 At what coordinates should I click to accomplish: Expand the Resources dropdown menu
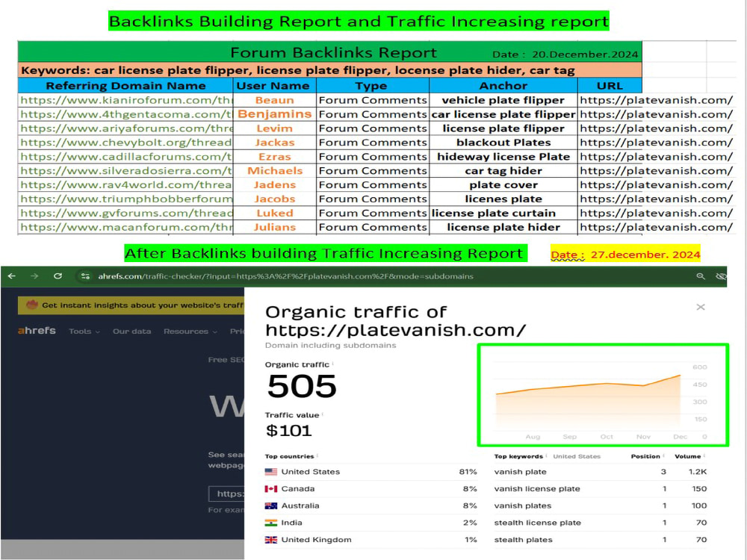tap(190, 332)
